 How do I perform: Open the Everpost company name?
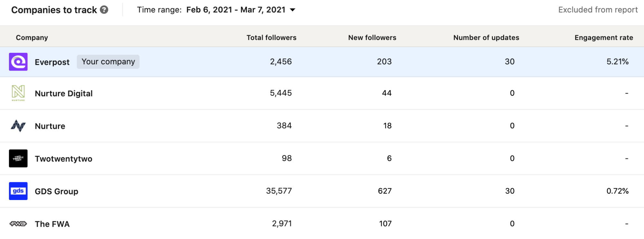(52, 62)
